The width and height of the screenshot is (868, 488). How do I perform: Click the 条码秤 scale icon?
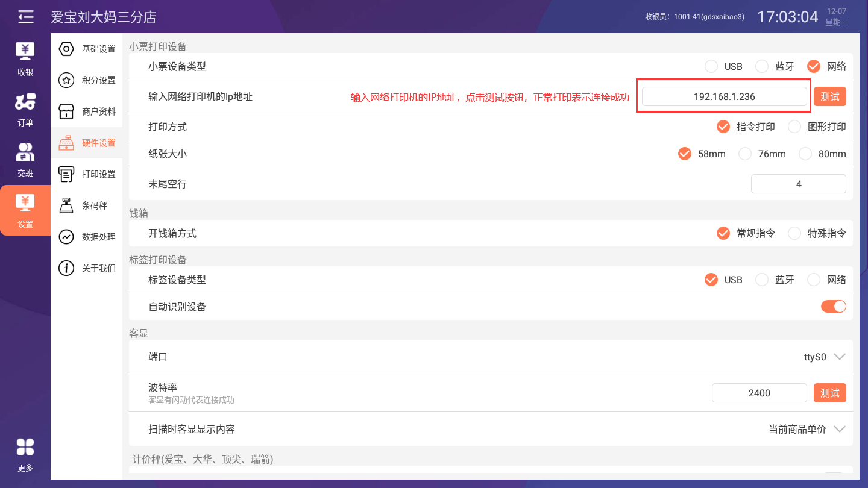pos(66,205)
